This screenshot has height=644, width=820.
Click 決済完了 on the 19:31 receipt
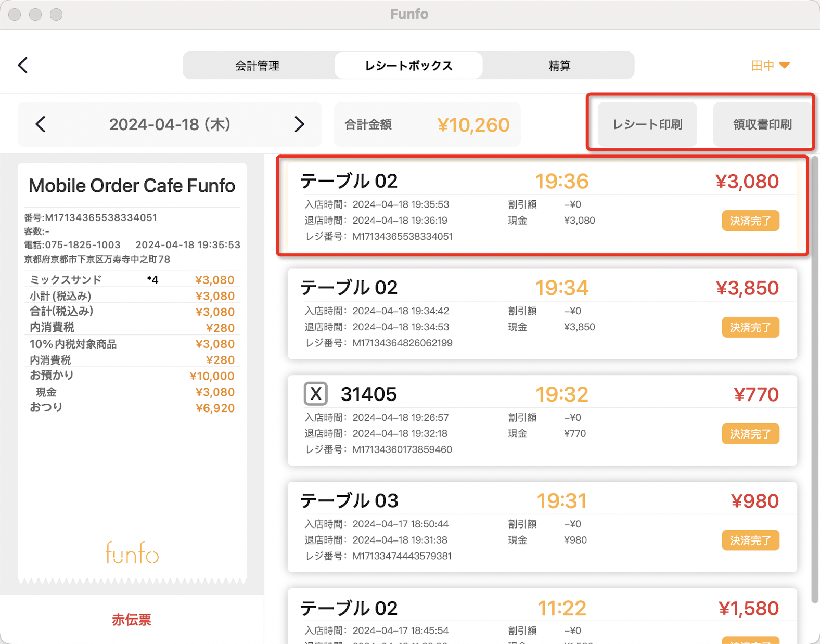[x=750, y=540]
